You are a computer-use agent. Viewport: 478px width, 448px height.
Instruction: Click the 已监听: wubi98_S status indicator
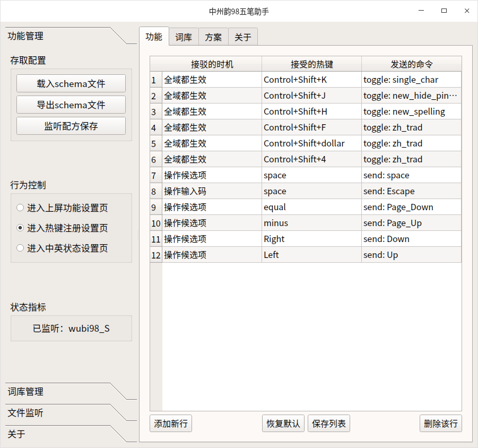71,328
